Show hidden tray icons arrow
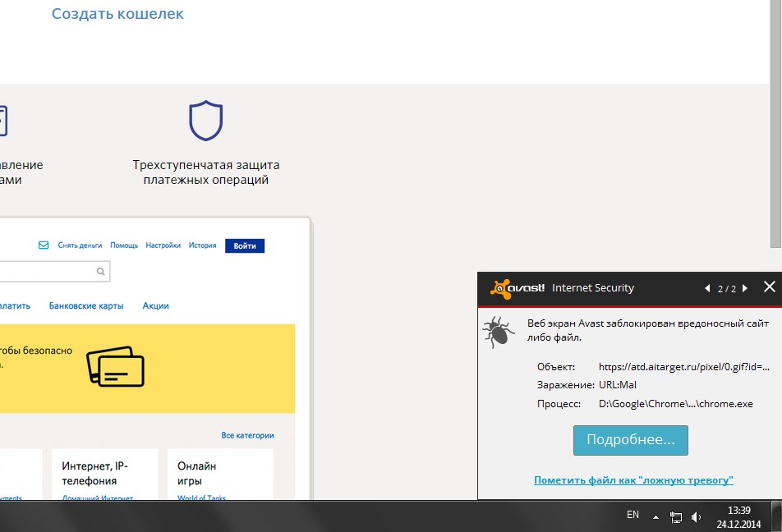Image resolution: width=782 pixels, height=532 pixels. point(655,517)
